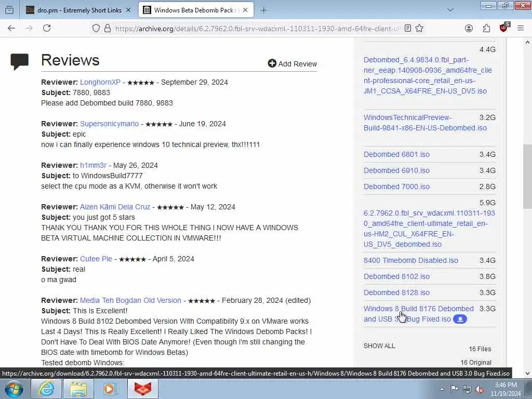Open Media Teh Bogdan Old Version profile
The width and height of the screenshot is (532, 399).
[x=130, y=300]
